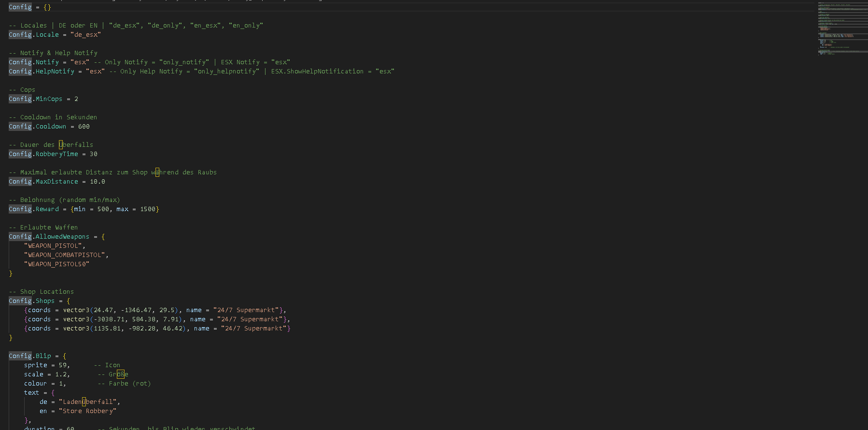Click the "WEAPON_PISTOL" entry
This screenshot has width=868, height=430.
point(53,246)
